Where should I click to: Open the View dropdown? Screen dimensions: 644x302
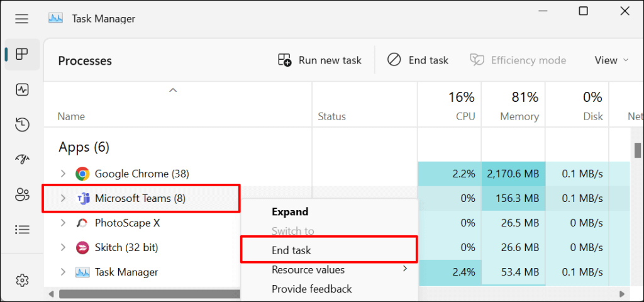611,60
